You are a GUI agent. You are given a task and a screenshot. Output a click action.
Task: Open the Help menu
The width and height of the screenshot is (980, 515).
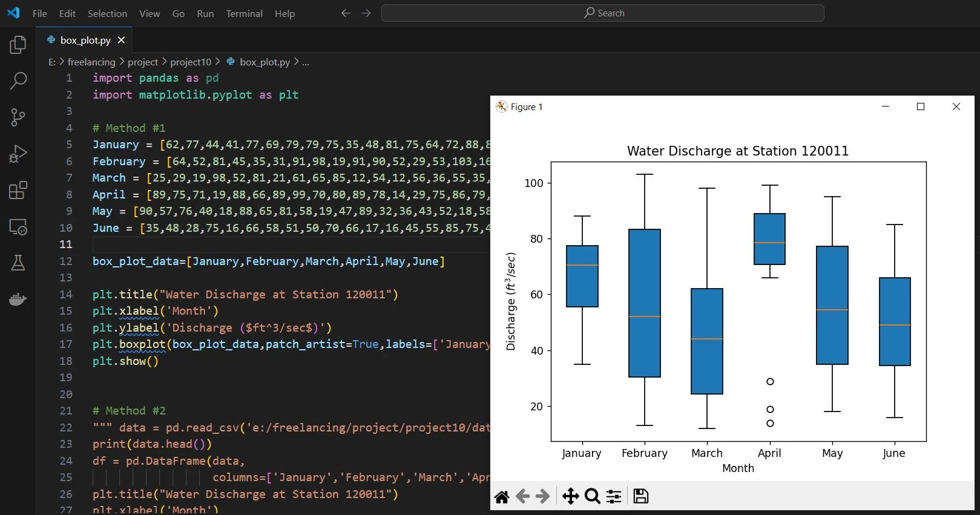click(284, 13)
